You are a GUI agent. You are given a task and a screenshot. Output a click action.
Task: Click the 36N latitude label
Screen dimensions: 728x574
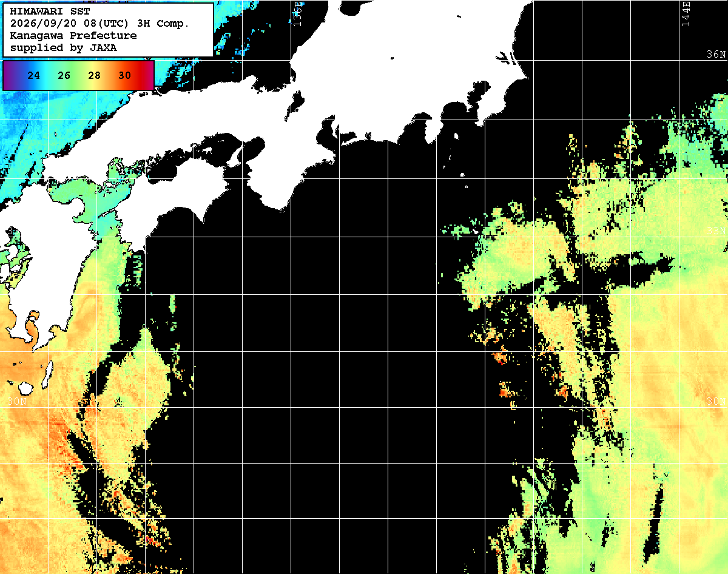(716, 55)
